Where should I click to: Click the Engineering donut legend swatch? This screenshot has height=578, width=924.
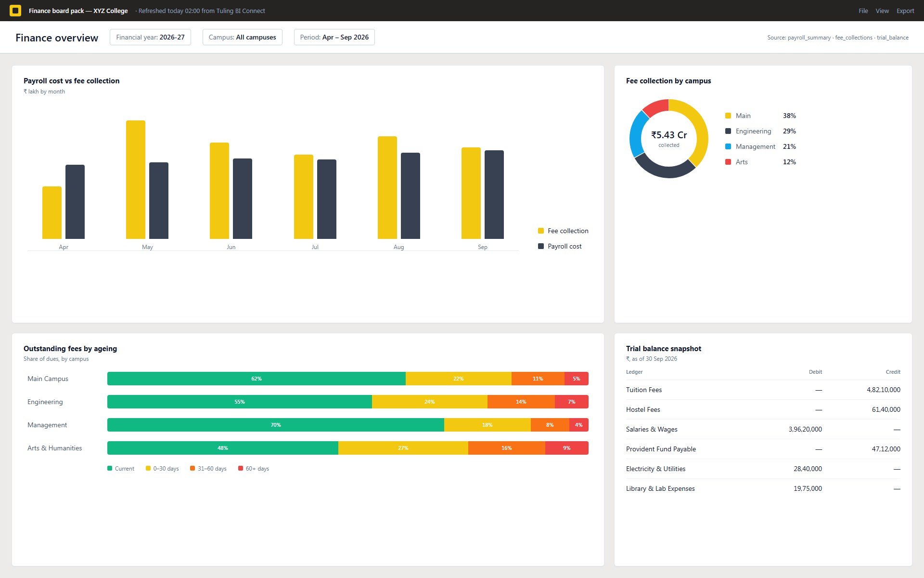728,131
